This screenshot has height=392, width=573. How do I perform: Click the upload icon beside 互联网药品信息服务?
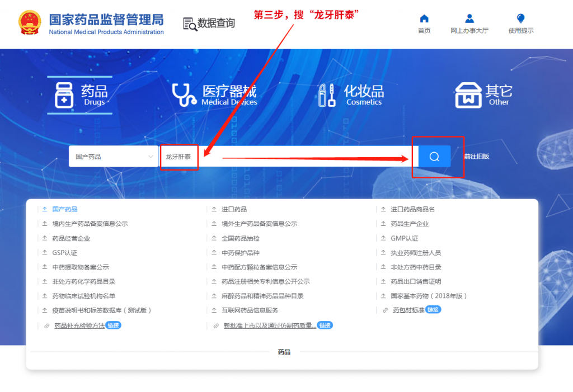(x=214, y=310)
